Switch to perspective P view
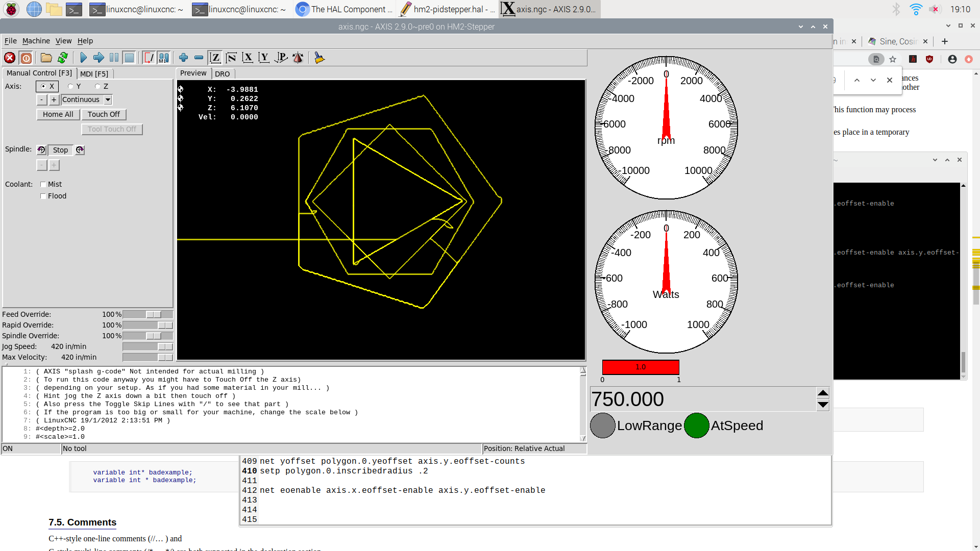 (x=281, y=58)
